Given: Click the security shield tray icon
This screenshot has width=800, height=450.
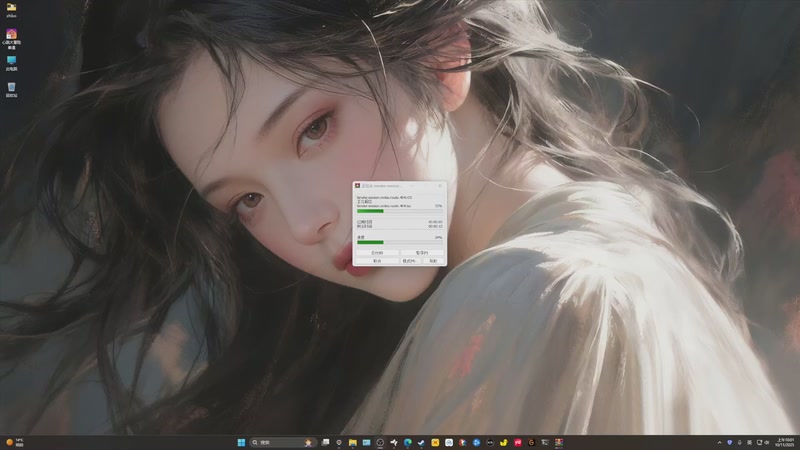Looking at the screenshot, I should pyautogui.click(x=730, y=442).
